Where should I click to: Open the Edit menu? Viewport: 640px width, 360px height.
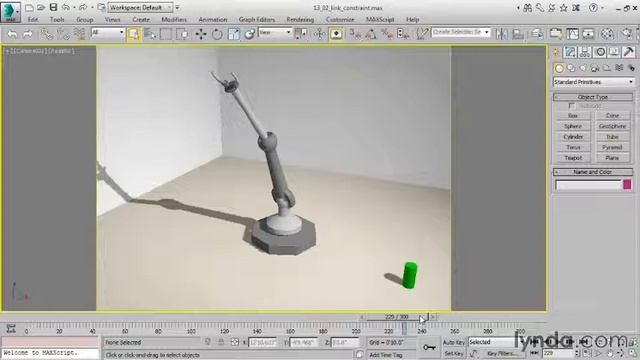pos(33,19)
